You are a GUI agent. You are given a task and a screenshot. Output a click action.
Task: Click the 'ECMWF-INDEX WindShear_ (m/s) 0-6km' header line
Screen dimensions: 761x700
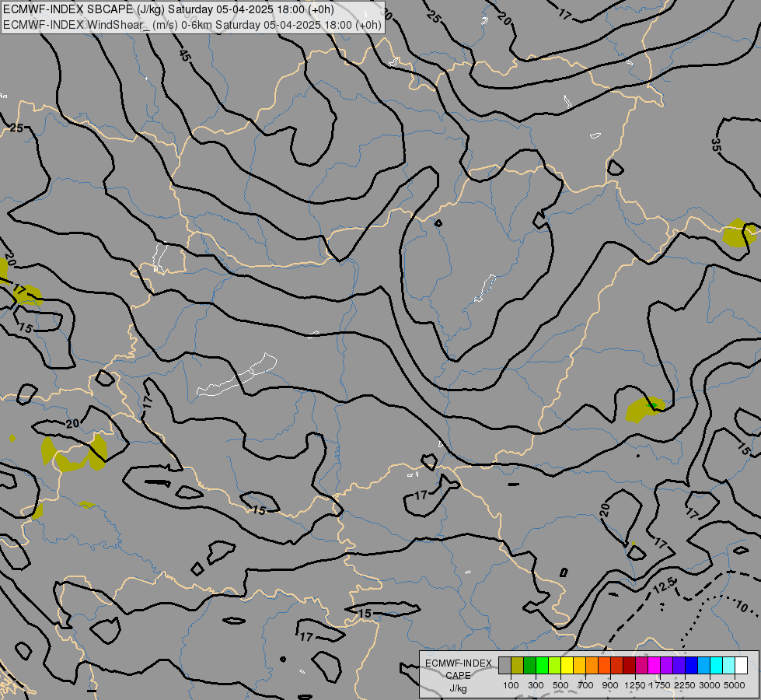point(192,25)
